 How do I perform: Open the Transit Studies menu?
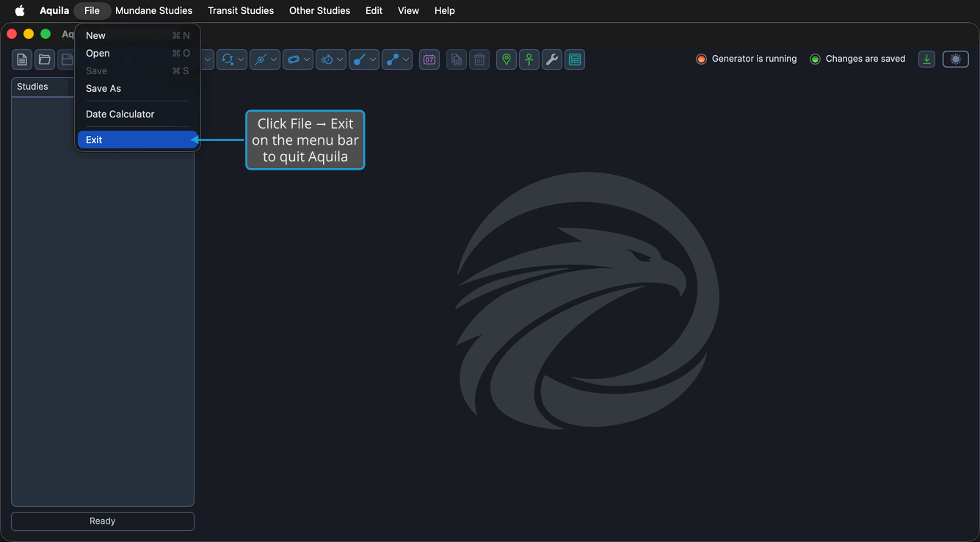pyautogui.click(x=241, y=10)
